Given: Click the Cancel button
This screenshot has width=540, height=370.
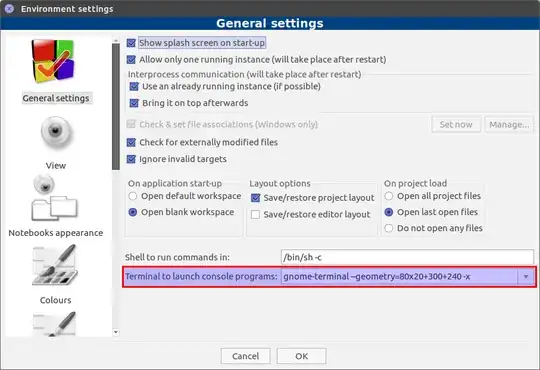Looking at the screenshot, I should 246,356.
